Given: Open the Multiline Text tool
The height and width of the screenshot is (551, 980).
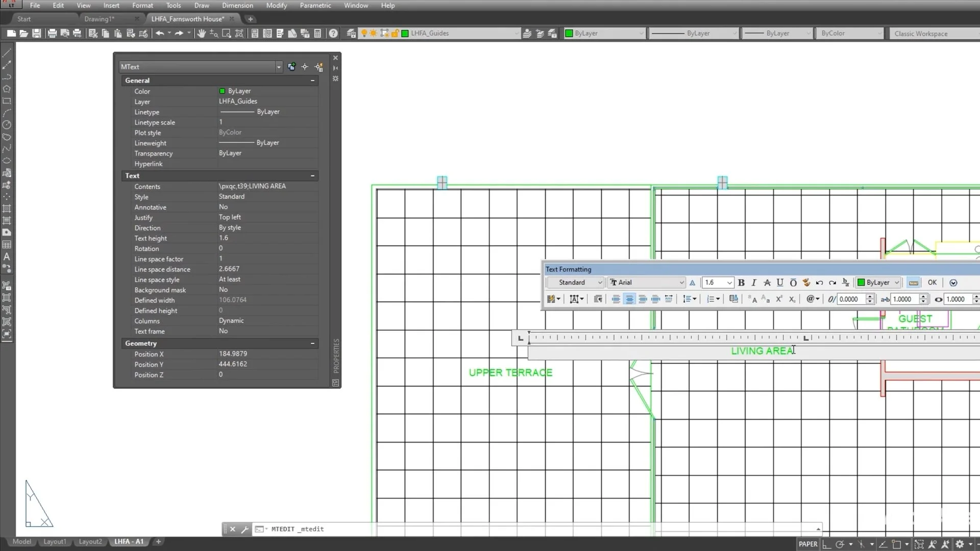Looking at the screenshot, I should 7,257.
